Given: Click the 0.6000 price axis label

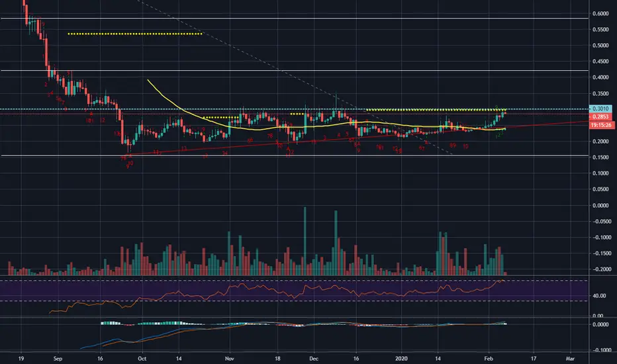Looking at the screenshot, I should 600,13.
